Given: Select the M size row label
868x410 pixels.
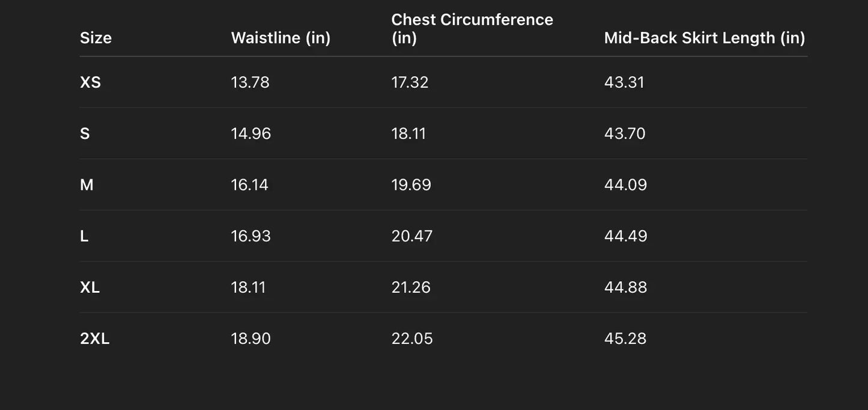Looking at the screenshot, I should pos(86,185).
